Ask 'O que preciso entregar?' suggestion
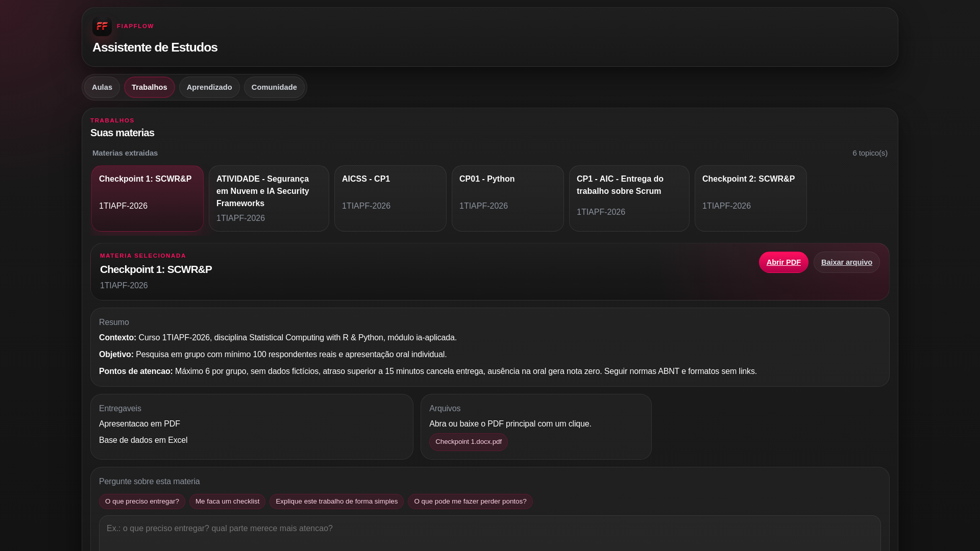Viewport: 980px width, 551px height. (142, 502)
